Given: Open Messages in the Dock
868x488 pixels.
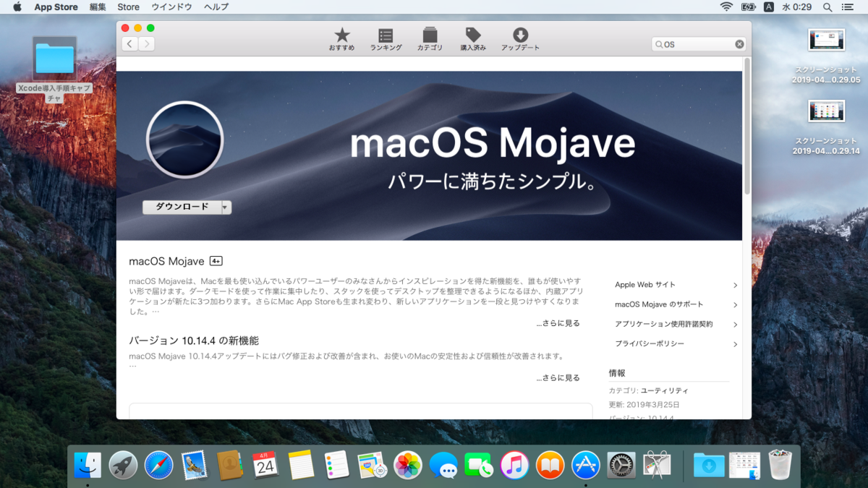Looking at the screenshot, I should pyautogui.click(x=443, y=465).
